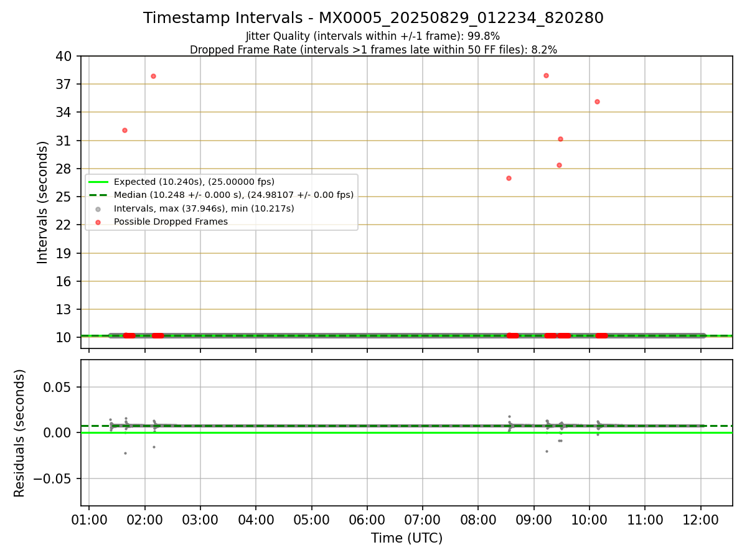Click the red point near 31 s around 09:30
The image size is (747, 560).
tap(560, 139)
